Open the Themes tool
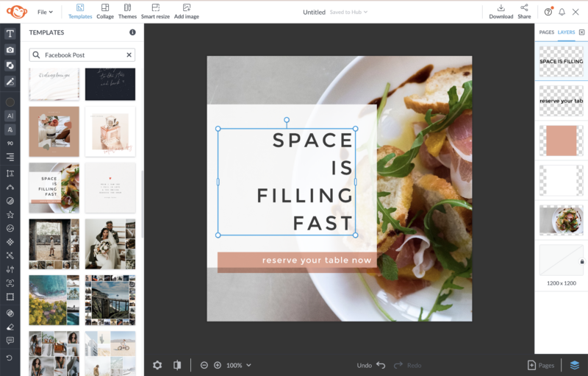 click(x=127, y=12)
